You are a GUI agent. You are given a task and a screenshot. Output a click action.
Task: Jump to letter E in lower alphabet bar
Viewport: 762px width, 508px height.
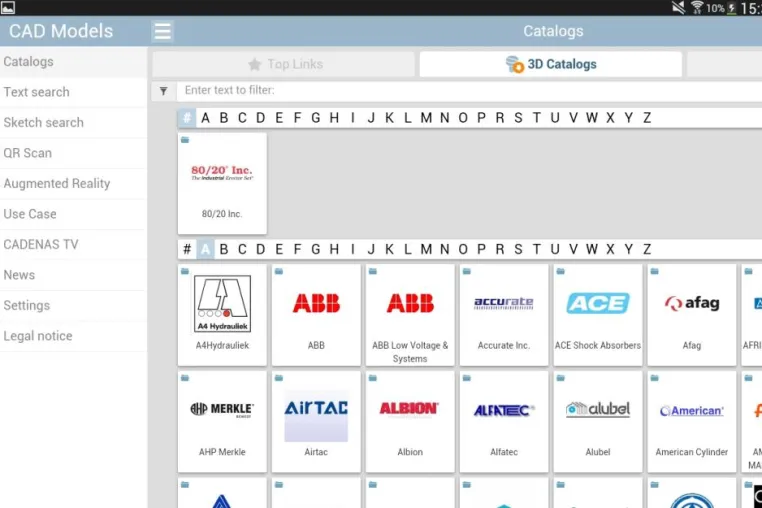(279, 249)
